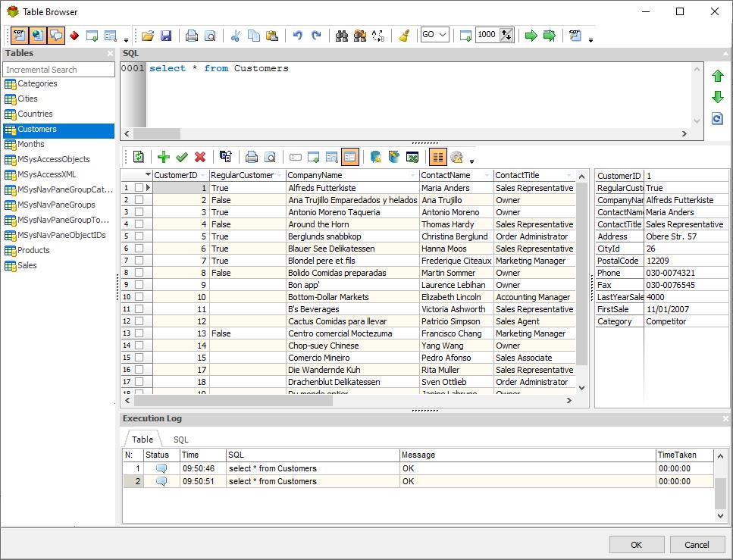
Task: Toggle the tables list panel globe button
Action: 38,36
